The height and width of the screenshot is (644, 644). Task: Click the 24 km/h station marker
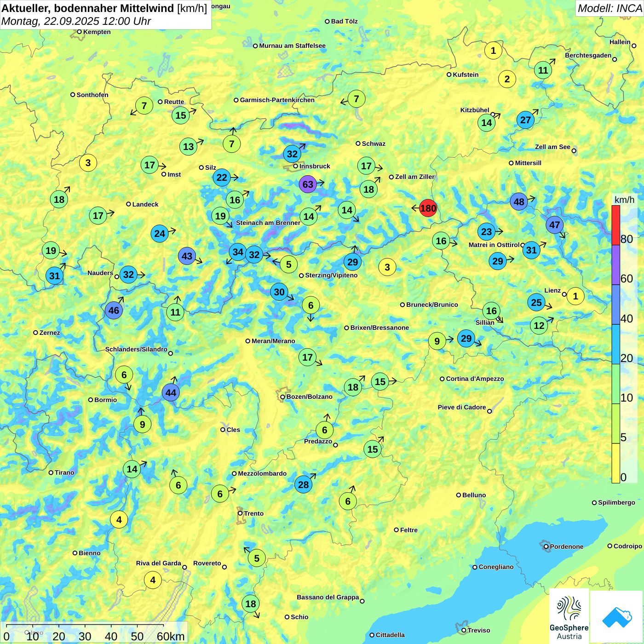(x=160, y=233)
